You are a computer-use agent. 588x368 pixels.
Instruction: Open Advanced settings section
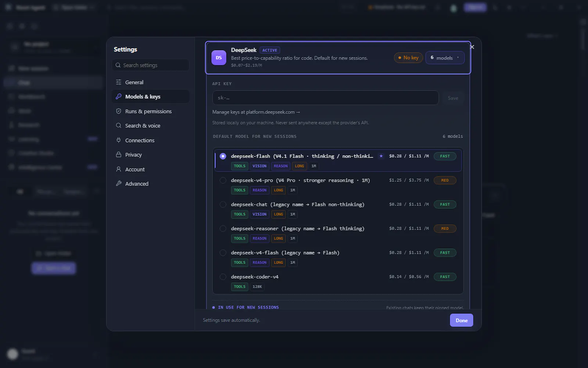pos(151,184)
